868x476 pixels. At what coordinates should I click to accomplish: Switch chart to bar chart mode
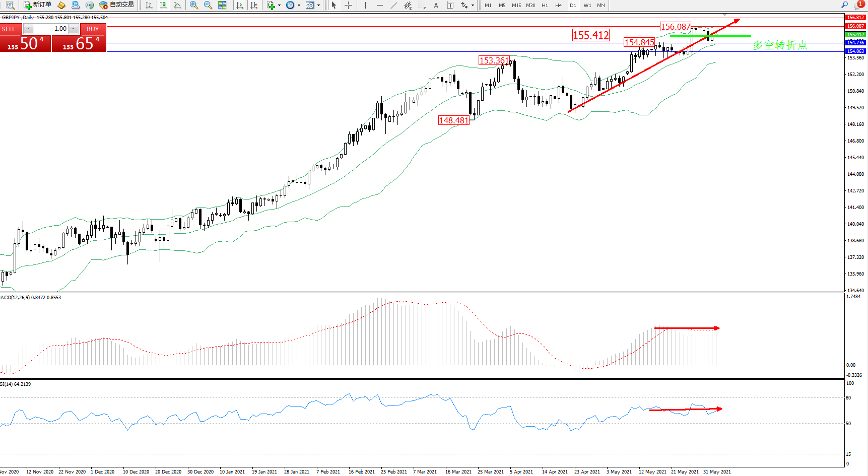click(x=149, y=5)
